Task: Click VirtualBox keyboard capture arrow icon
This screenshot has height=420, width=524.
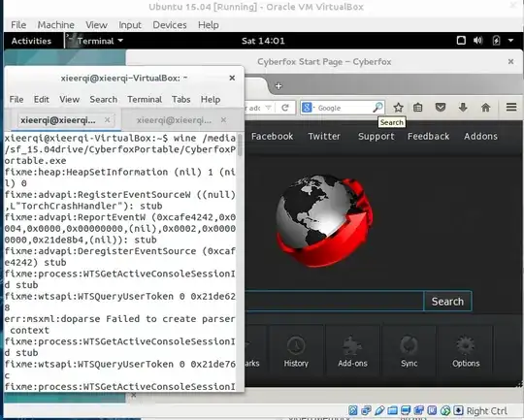Action: pos(458,410)
